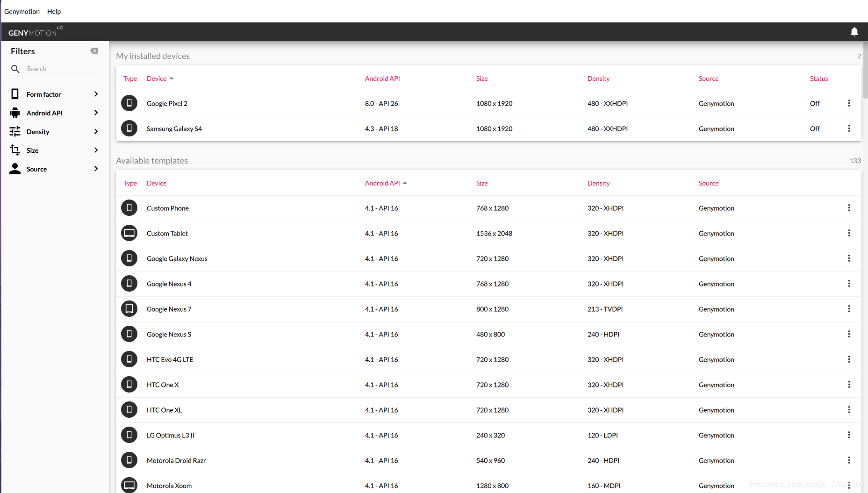Click the Form factor phone icon
This screenshot has width=868, height=493.
pos(15,94)
